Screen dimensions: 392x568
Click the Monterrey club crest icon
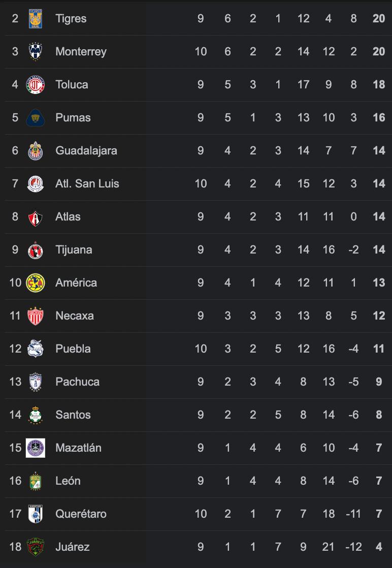(36, 52)
